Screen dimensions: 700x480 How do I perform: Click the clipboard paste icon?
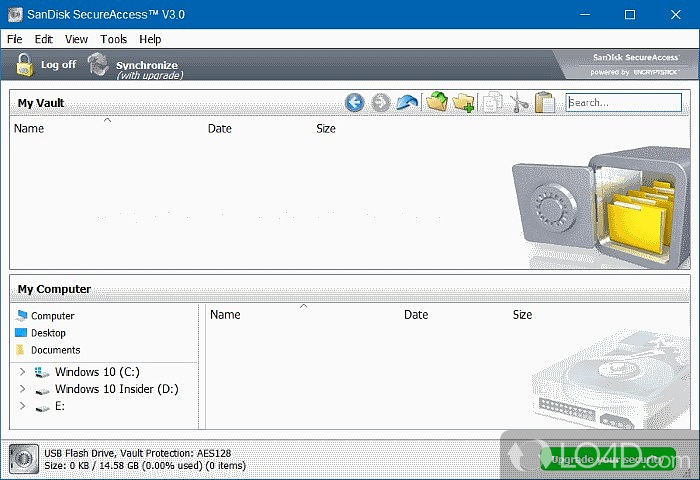point(545,102)
